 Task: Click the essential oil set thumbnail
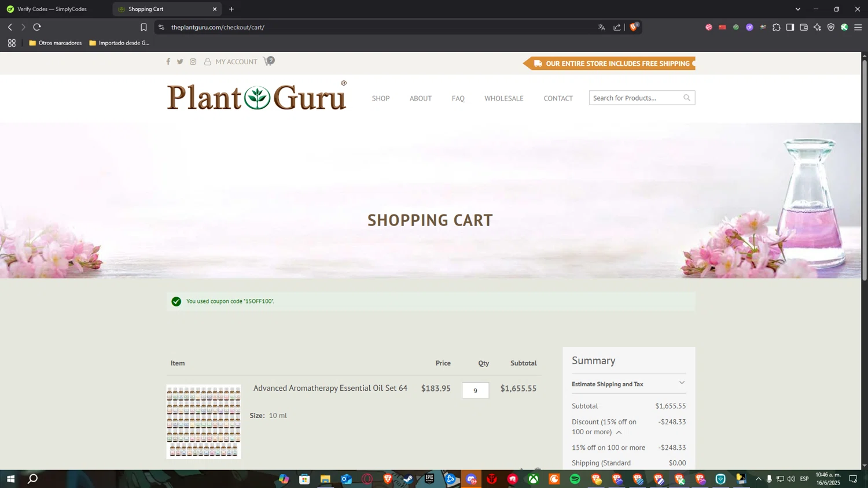point(204,422)
